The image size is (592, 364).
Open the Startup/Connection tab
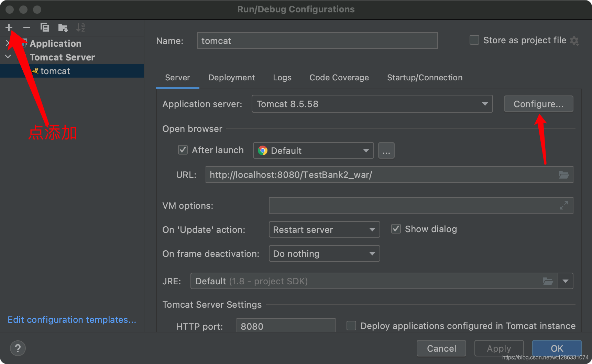[x=425, y=78]
